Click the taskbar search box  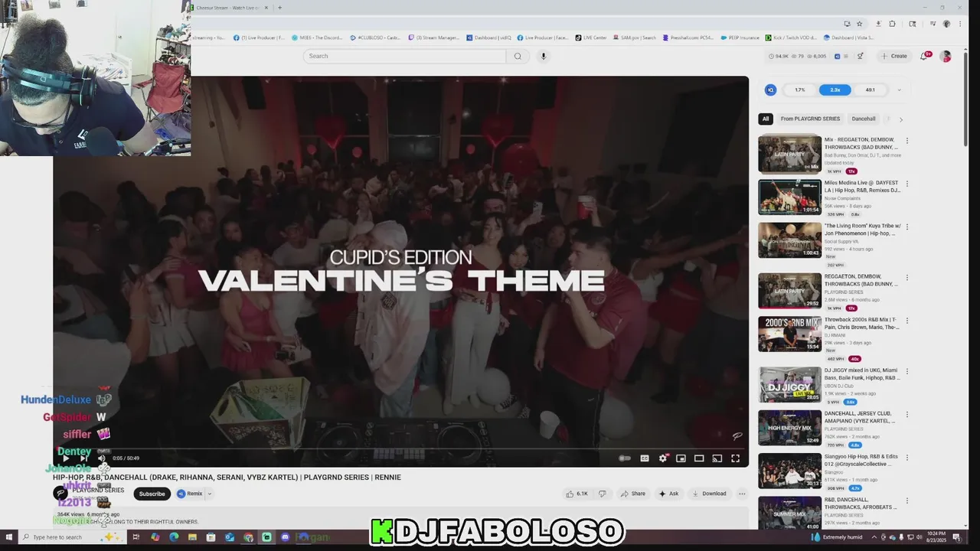tap(72, 537)
